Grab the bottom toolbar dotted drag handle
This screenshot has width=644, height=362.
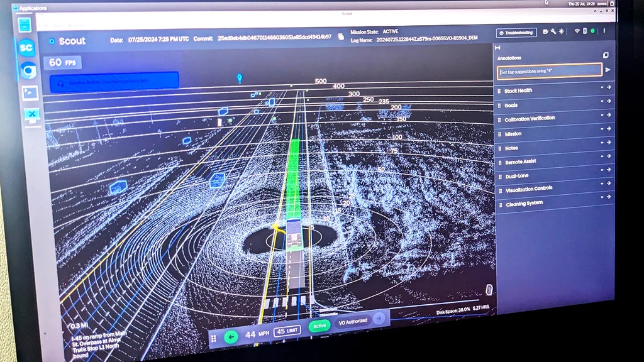(214, 339)
